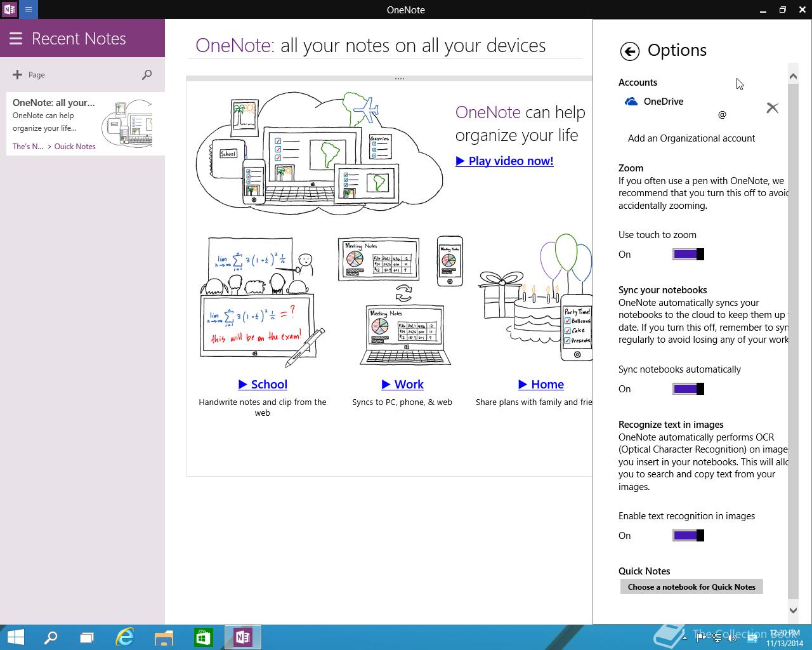
Task: Choose a notebook for Quick Notes
Action: click(x=691, y=587)
